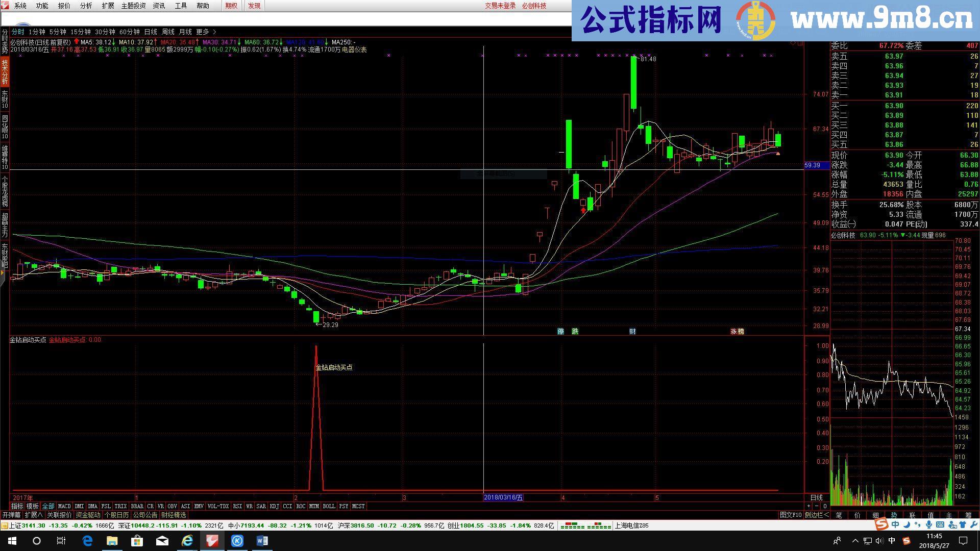This screenshot has height=551, width=980.
Task: Open the 工具 menu
Action: click(x=180, y=6)
